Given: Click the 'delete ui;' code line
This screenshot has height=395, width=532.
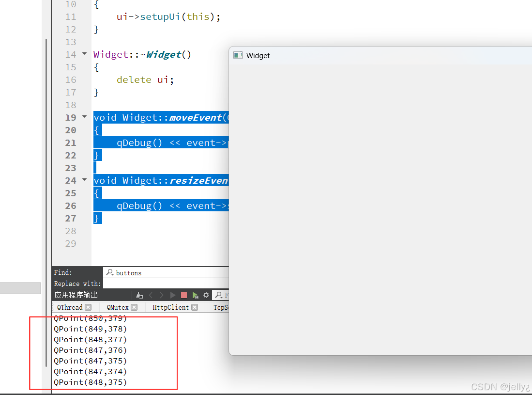Looking at the screenshot, I should click(x=145, y=80).
